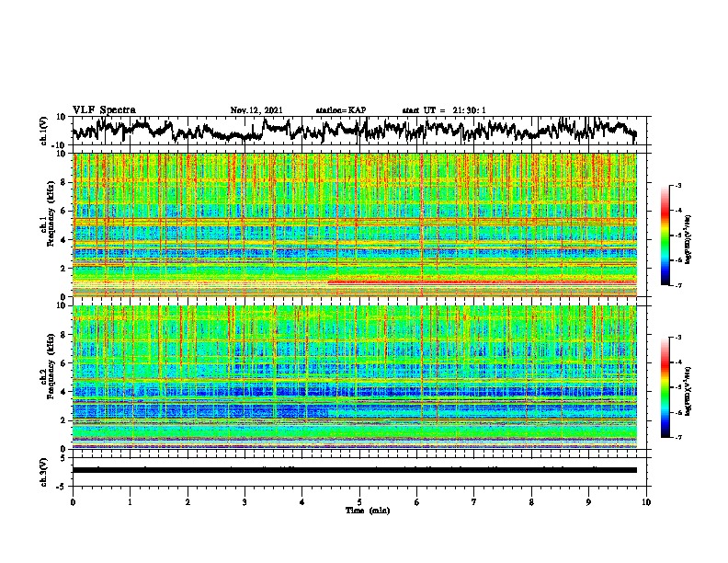Screen dimensions: 728x563
Task: Click the '8' tick label on time axis
Action: pyautogui.click(x=531, y=502)
